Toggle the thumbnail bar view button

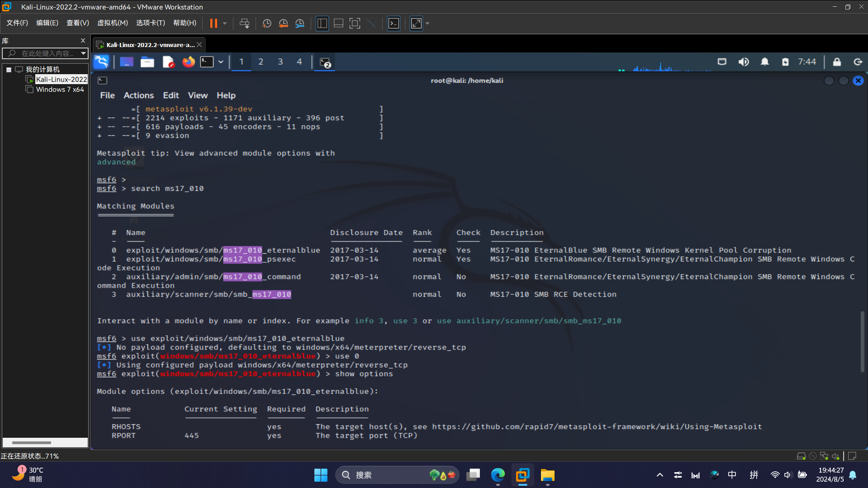(x=338, y=24)
